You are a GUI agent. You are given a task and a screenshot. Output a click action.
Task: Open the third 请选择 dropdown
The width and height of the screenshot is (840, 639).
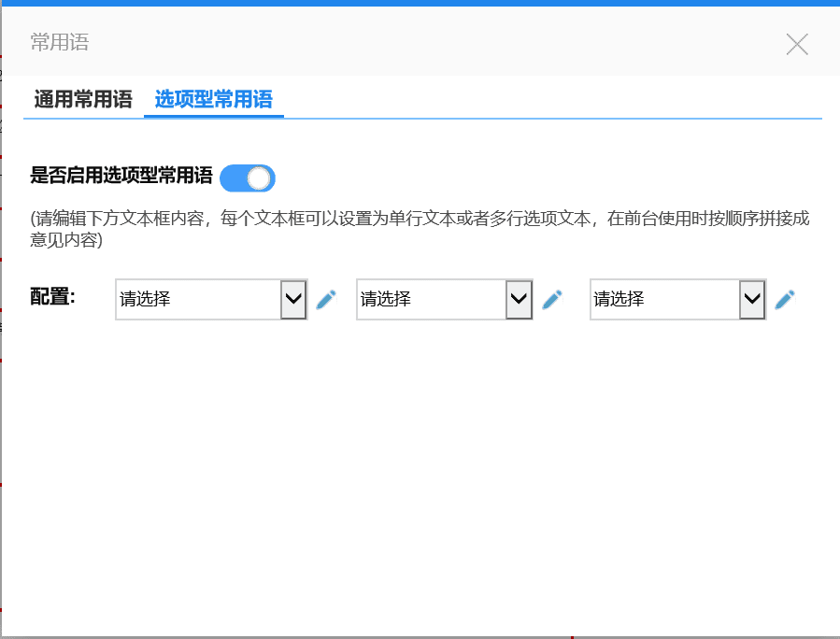click(x=677, y=299)
